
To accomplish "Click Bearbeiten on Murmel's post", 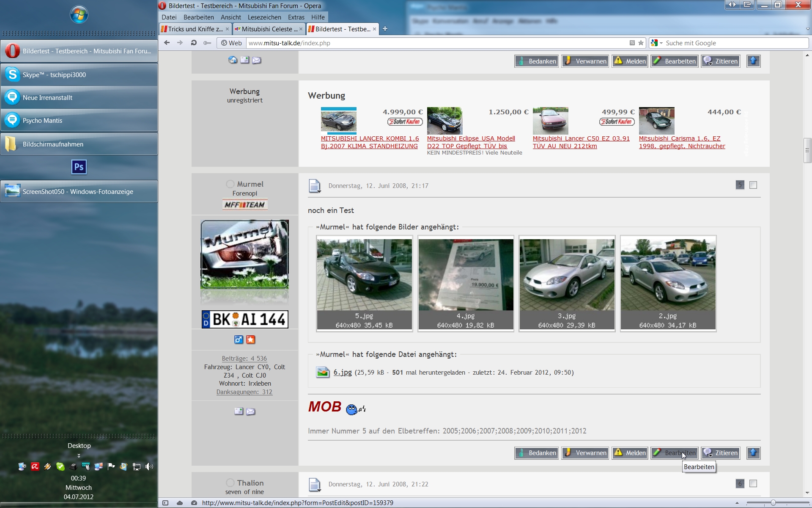I will click(674, 453).
